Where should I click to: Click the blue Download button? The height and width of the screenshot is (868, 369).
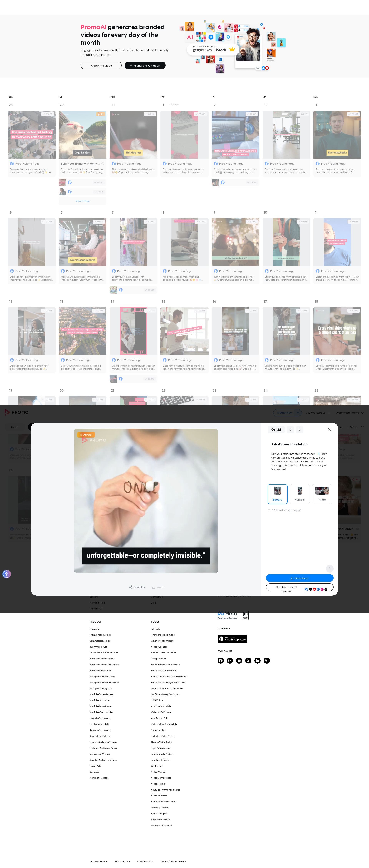[x=300, y=578]
